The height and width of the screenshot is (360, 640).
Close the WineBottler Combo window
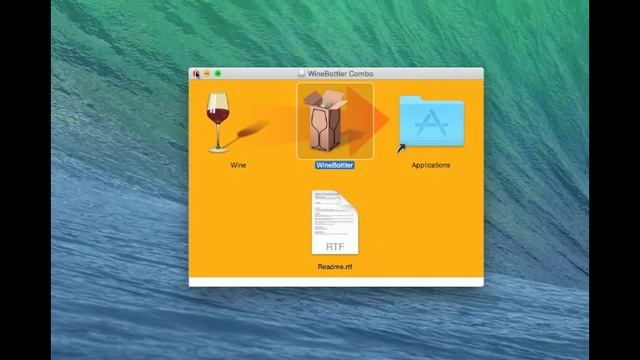coord(196,73)
